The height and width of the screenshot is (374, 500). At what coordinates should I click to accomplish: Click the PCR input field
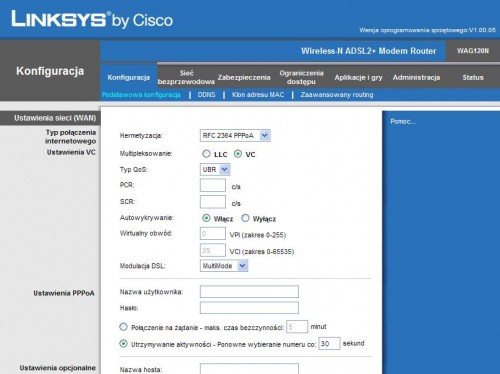213,185
